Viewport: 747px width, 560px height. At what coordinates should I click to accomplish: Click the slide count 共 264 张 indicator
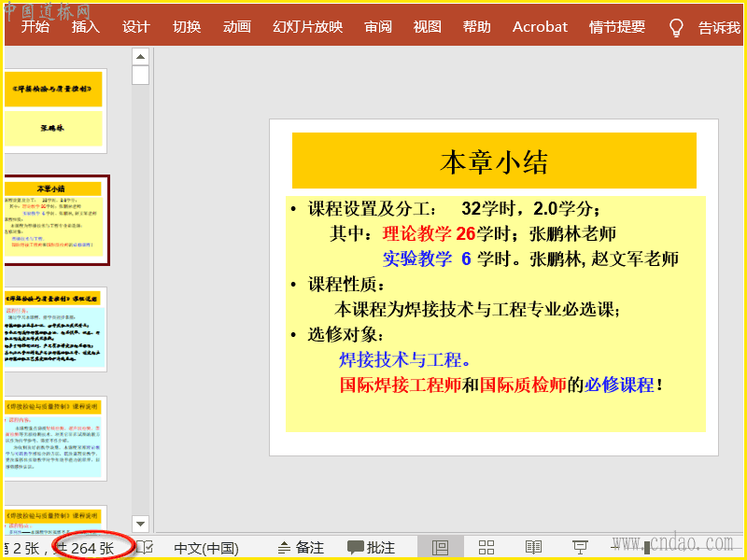[x=86, y=548]
